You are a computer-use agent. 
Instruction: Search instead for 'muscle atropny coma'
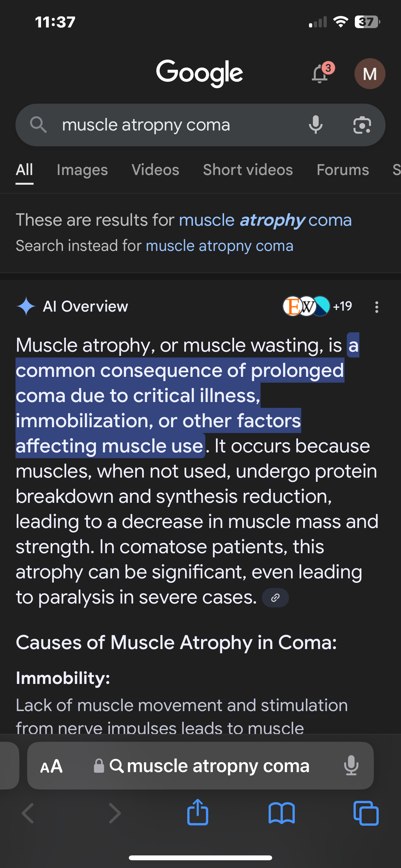pyautogui.click(x=219, y=246)
